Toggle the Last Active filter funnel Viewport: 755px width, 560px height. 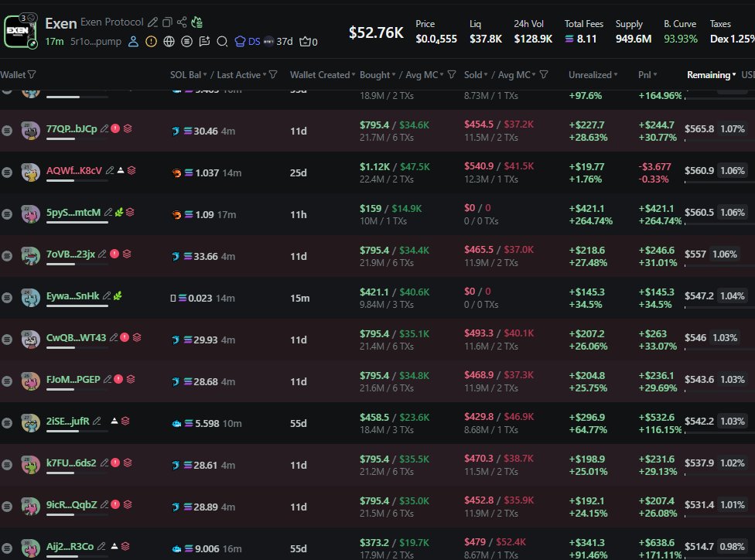tap(273, 75)
